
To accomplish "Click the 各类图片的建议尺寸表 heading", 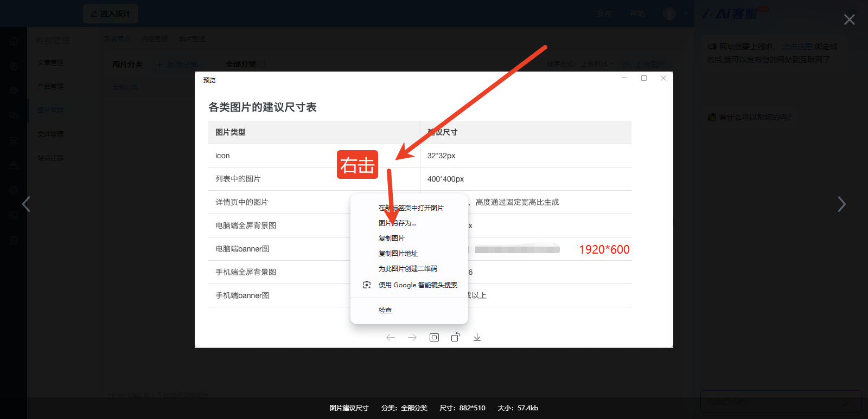I will coord(263,107).
